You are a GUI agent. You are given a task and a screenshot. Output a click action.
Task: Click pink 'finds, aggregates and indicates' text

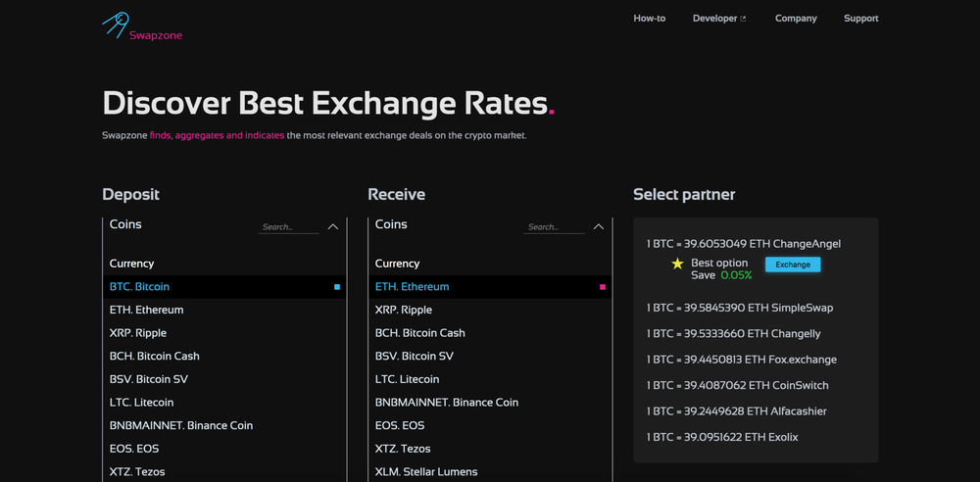pos(217,135)
